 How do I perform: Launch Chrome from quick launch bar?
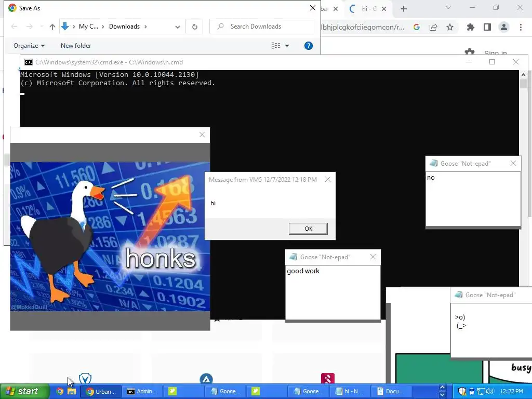pos(60,391)
